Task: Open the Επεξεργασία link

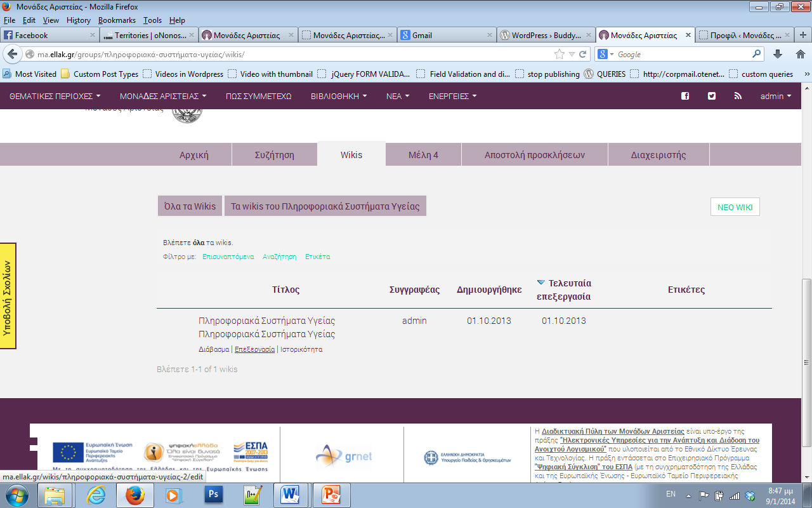Action: (x=254, y=349)
